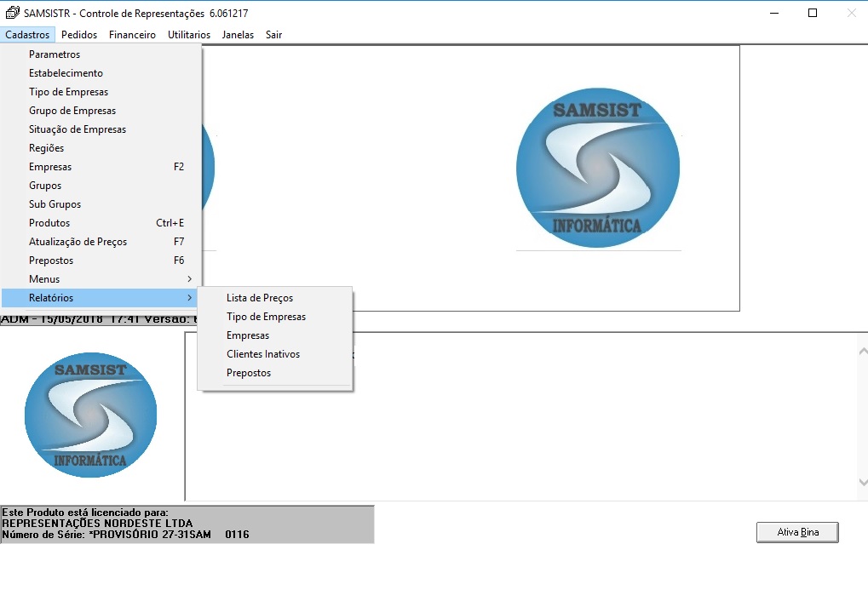
Task: Select Parametros from Cadastros menu
Action: tap(101, 54)
